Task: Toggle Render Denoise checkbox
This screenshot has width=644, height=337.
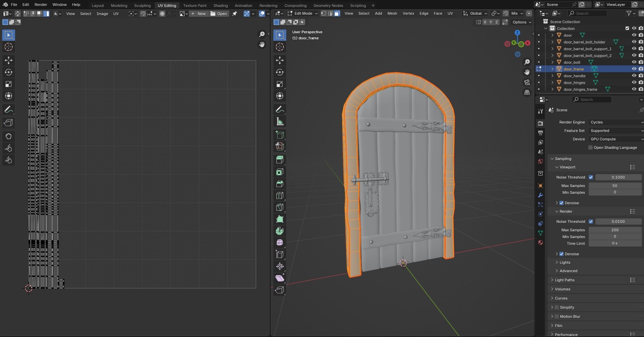Action: click(561, 254)
